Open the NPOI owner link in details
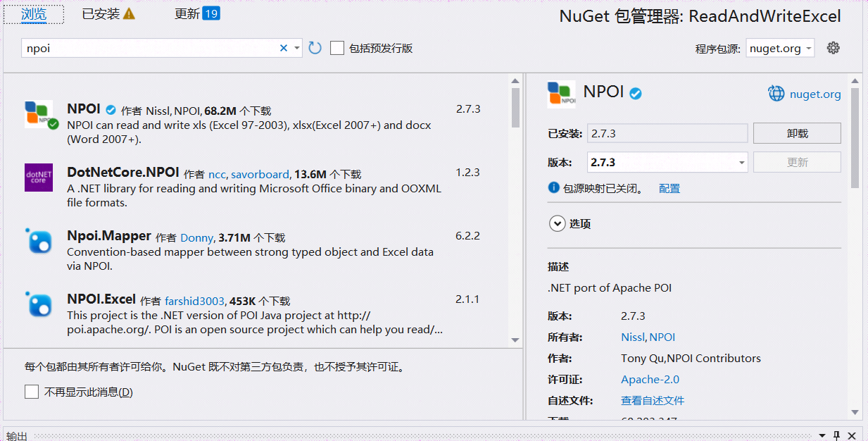 click(x=662, y=337)
